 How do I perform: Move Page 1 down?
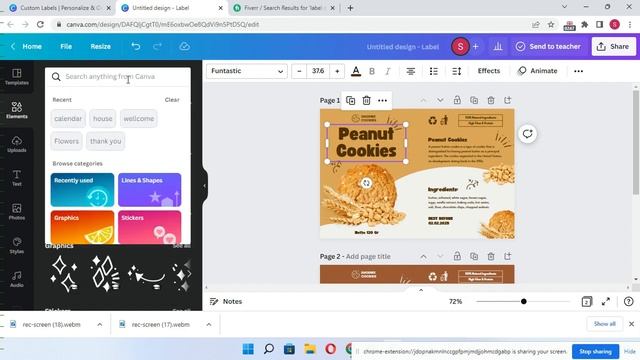click(x=440, y=100)
